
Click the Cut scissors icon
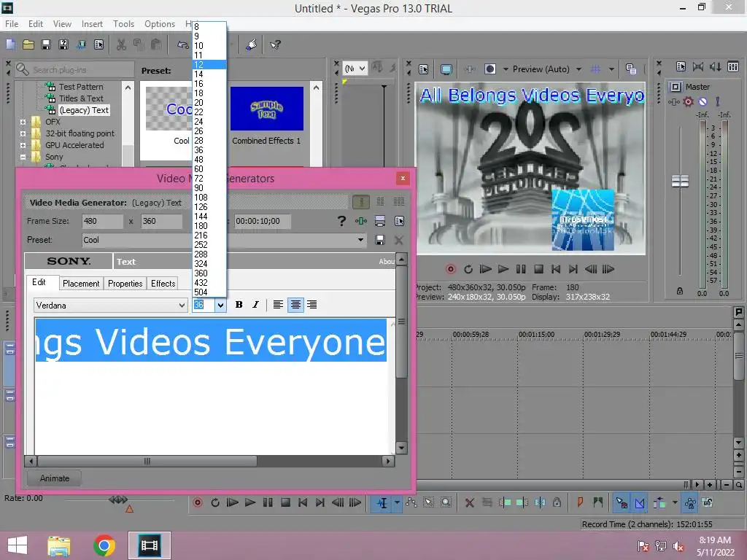(122, 44)
